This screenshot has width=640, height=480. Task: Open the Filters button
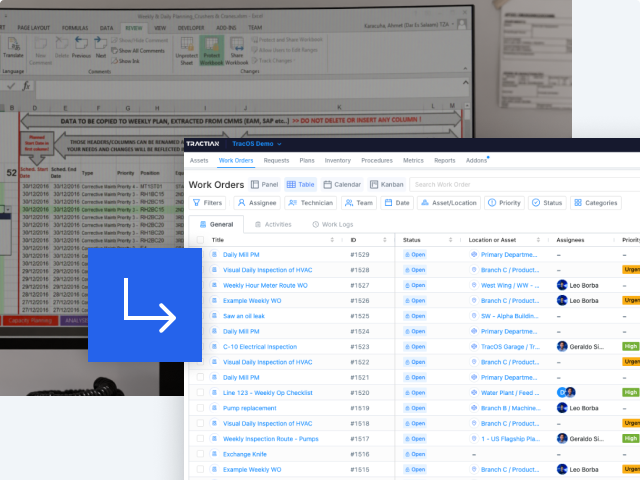coord(207,203)
